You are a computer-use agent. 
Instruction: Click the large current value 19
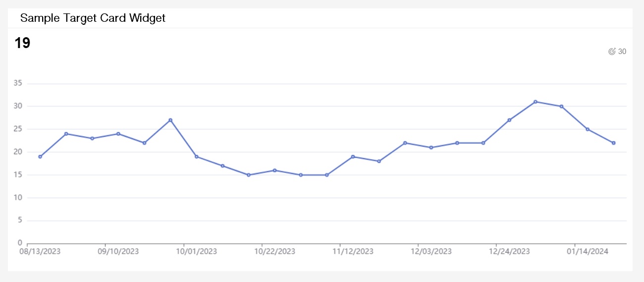click(x=22, y=43)
